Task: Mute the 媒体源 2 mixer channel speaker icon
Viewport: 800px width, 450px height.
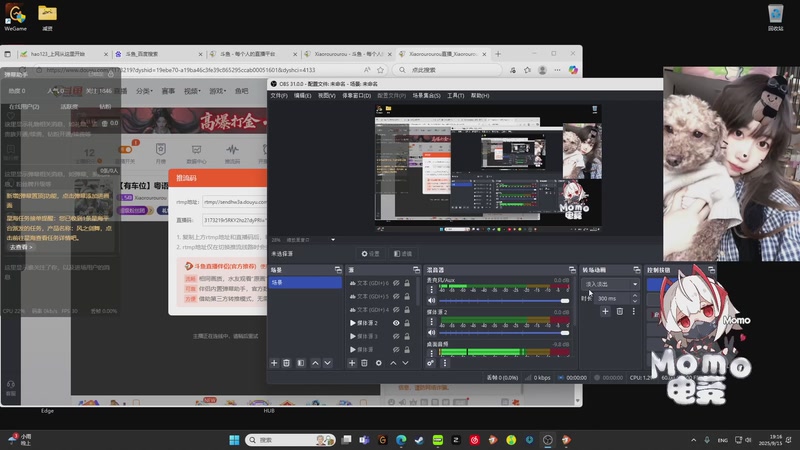Action: click(432, 333)
